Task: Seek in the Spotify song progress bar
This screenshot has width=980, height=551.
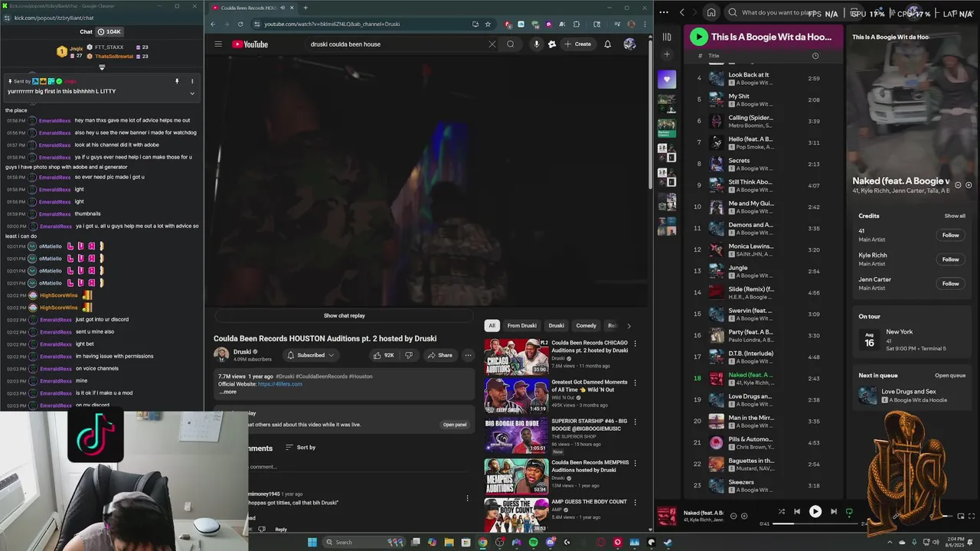Action: pyautogui.click(x=817, y=523)
